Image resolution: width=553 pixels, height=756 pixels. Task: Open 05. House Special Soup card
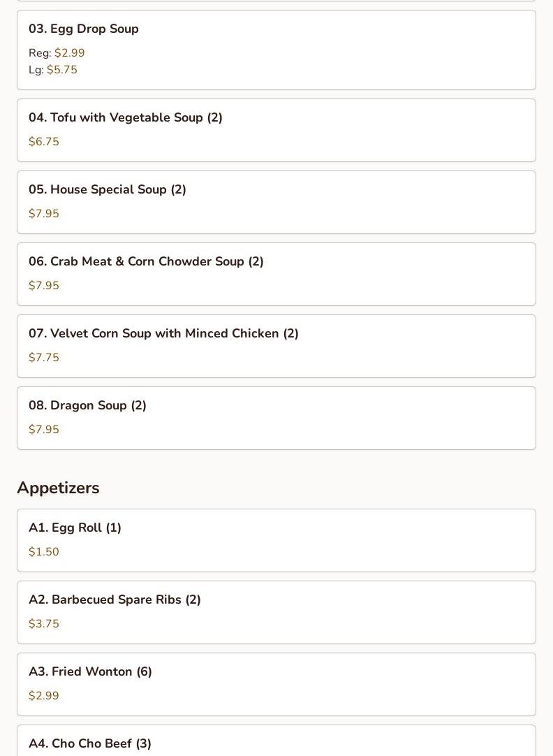(x=276, y=202)
